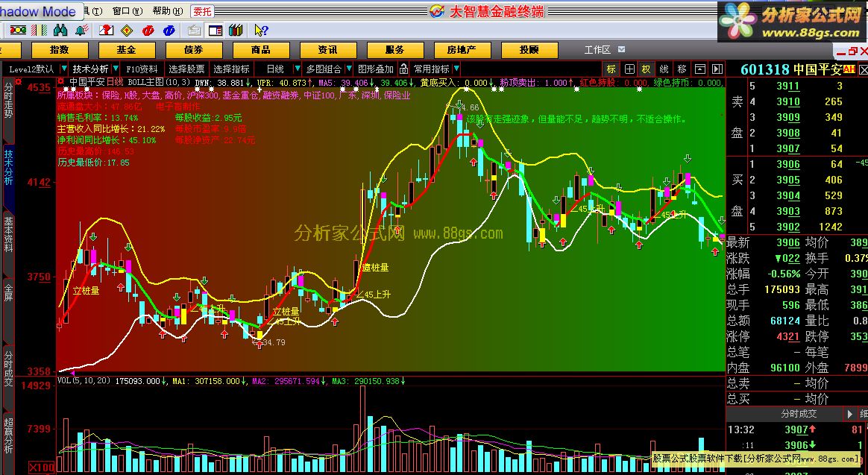Open the 常用指标 dropdown arrow
Image resolution: width=868 pixels, height=475 pixels.
tap(456, 69)
